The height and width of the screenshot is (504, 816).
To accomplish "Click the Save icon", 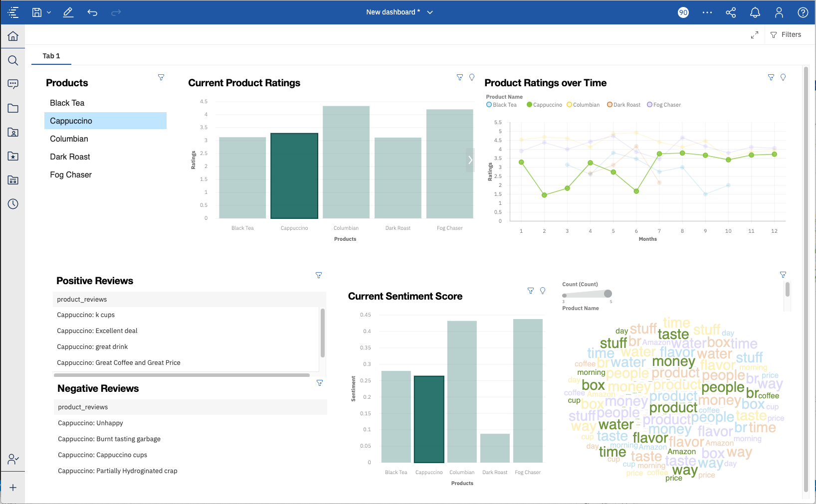I will (37, 12).
